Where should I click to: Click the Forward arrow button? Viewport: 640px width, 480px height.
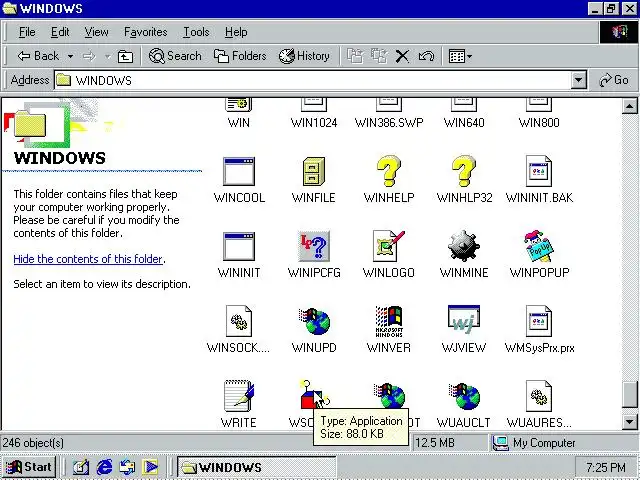click(x=89, y=56)
